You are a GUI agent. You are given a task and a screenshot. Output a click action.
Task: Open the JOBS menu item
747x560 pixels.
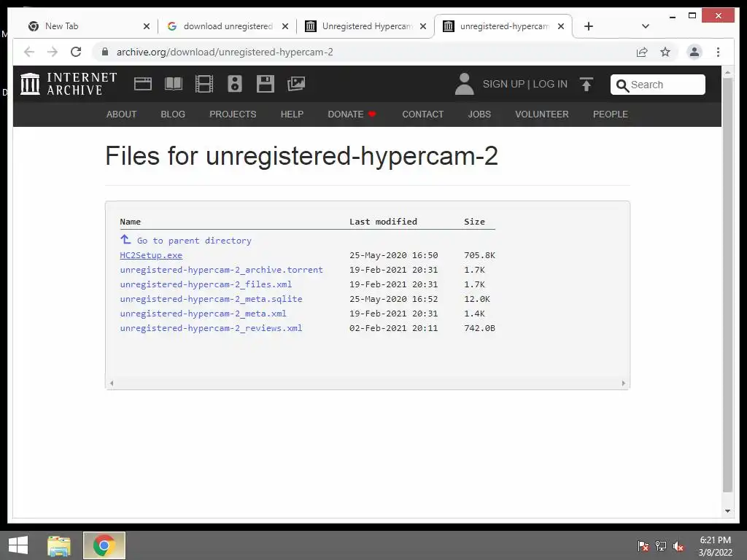point(479,114)
